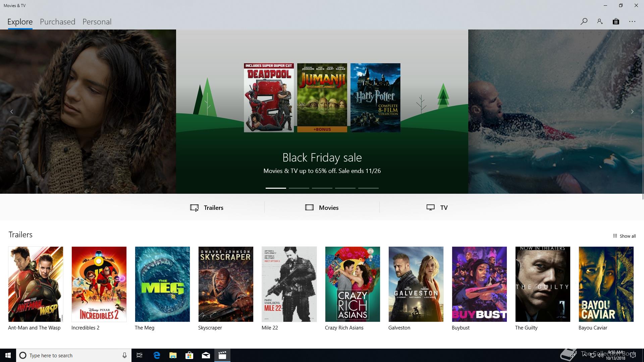Click the 'Buybust' title text
The width and height of the screenshot is (644, 362).
click(x=461, y=328)
